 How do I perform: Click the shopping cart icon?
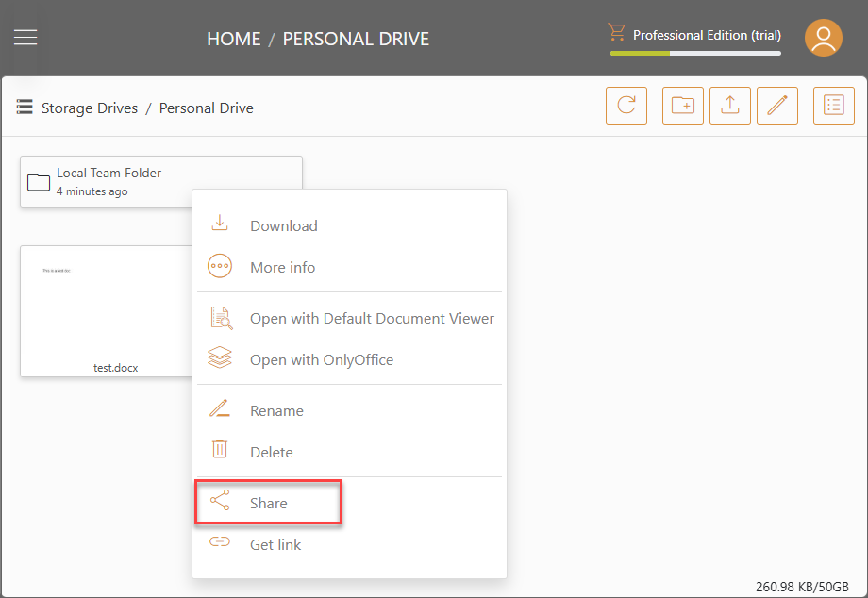coord(616,32)
